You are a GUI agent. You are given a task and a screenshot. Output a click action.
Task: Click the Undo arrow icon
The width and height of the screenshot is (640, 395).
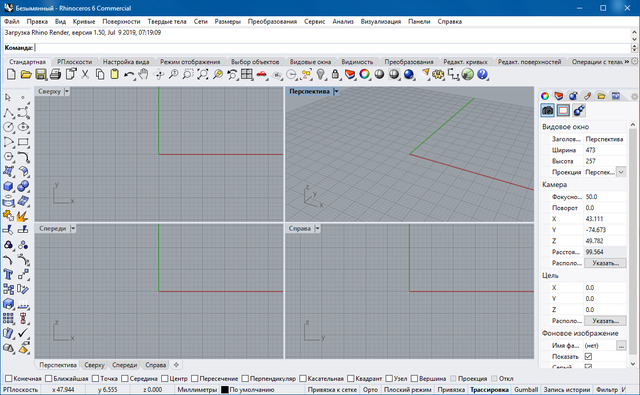(129, 74)
